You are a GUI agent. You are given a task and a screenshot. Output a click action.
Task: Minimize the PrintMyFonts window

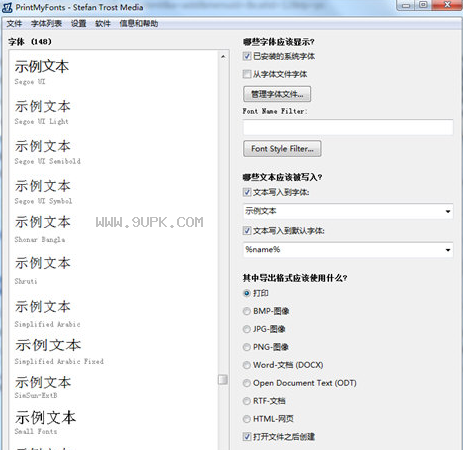coord(406,5)
